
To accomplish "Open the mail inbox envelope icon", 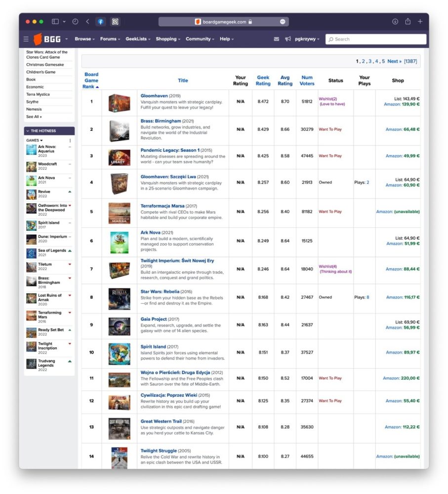I will (276, 39).
